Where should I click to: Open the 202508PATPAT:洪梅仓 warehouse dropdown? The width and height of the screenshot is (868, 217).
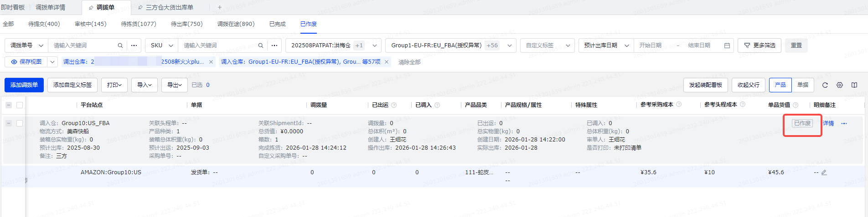333,45
